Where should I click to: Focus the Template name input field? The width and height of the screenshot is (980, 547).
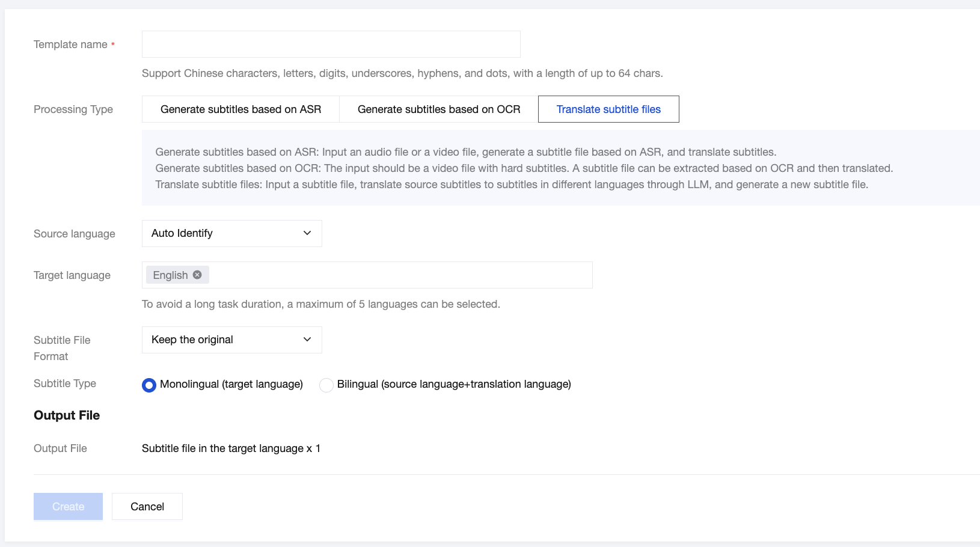tap(331, 44)
